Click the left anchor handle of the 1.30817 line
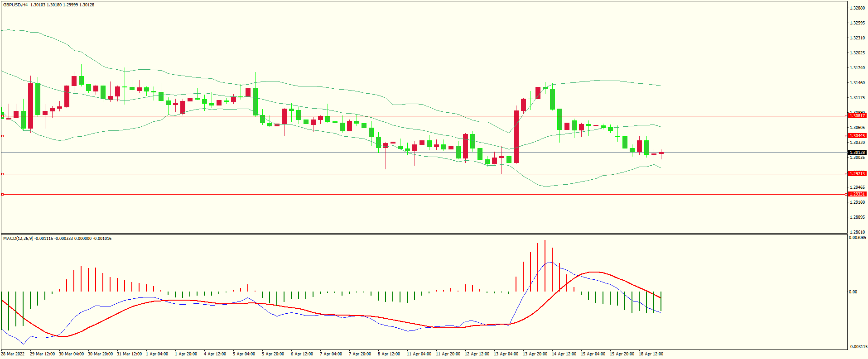Screen dimensions: 868x359 click(x=2, y=116)
